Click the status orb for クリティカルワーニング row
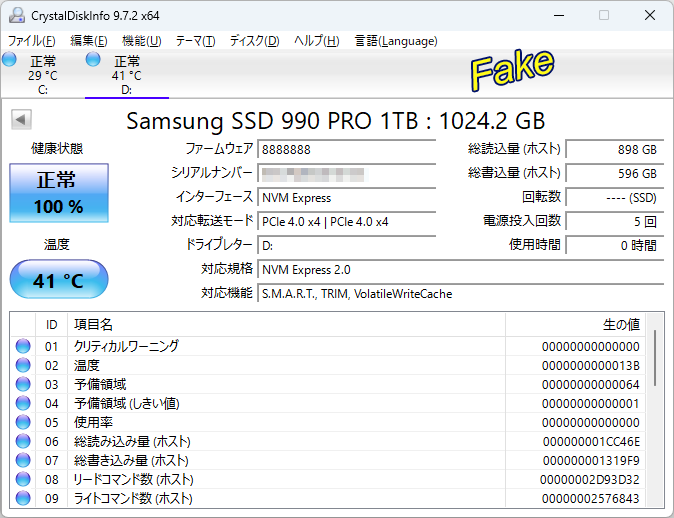Viewport: 674px width, 518px height. (x=23, y=346)
